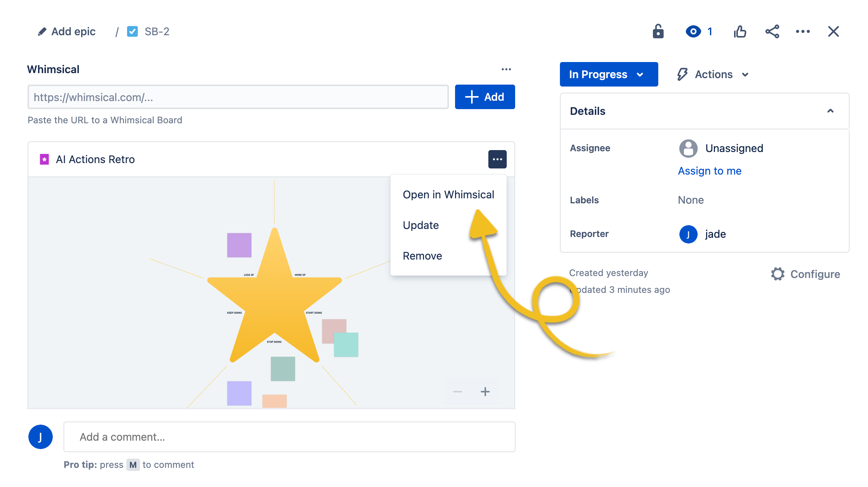
Task: Click the Configure gear icon
Action: (777, 274)
